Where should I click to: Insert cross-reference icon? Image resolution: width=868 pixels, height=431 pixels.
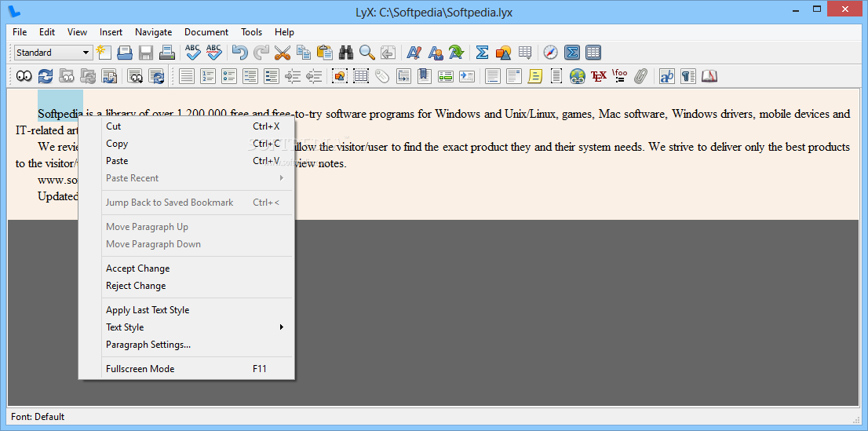403,76
